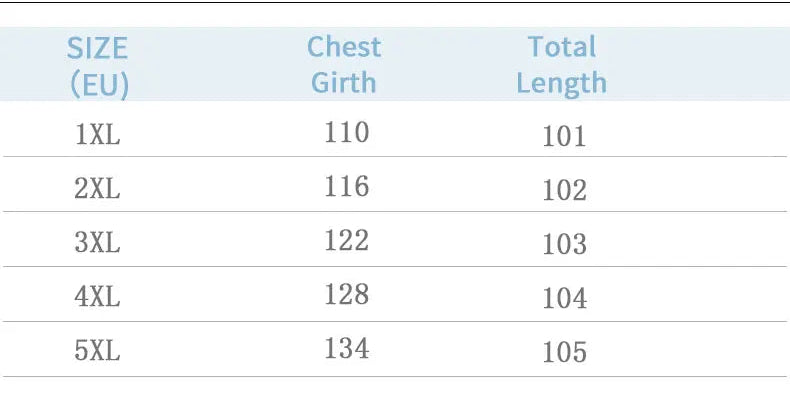The height and width of the screenshot is (413, 790).
Task: Click the word Length in header
Action: click(562, 84)
